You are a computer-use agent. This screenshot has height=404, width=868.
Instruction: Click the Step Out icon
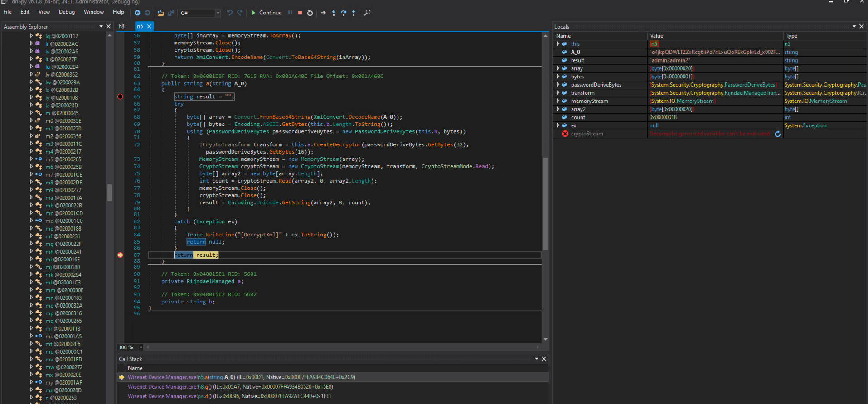click(354, 13)
